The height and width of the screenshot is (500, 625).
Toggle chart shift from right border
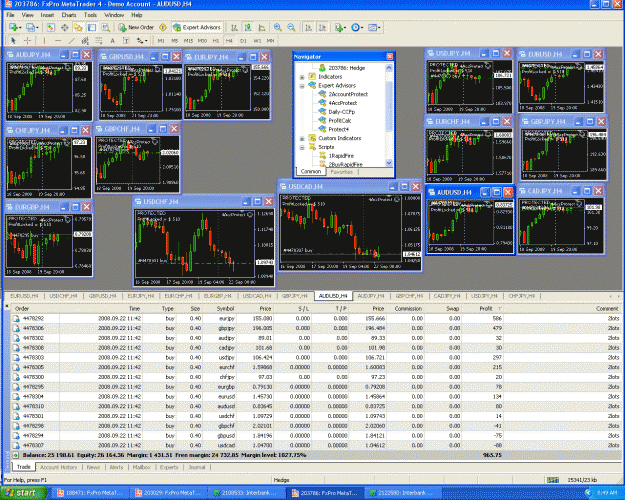pos(322,28)
